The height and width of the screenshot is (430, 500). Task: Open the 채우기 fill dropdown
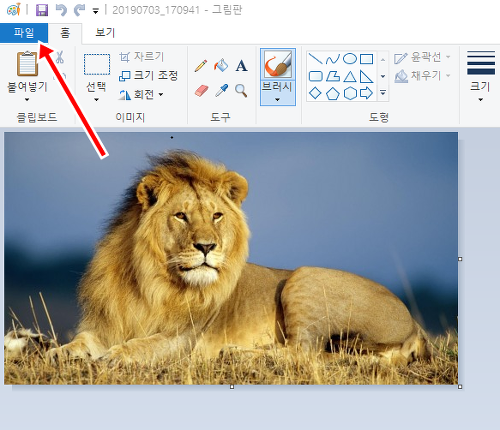[x=422, y=76]
